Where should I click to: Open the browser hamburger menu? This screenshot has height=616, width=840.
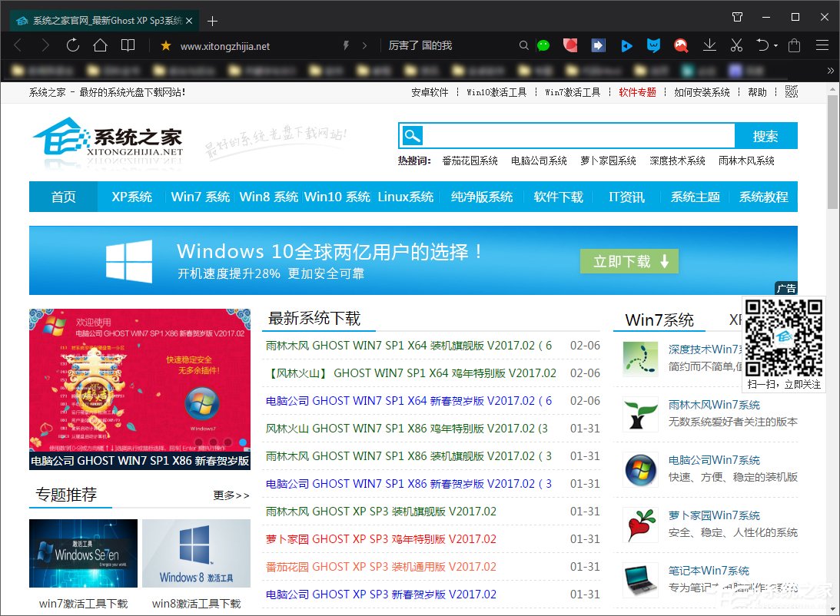pos(822,45)
